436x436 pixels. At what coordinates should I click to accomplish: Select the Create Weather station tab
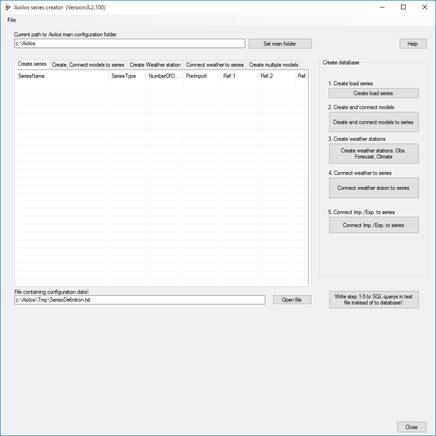click(155, 65)
